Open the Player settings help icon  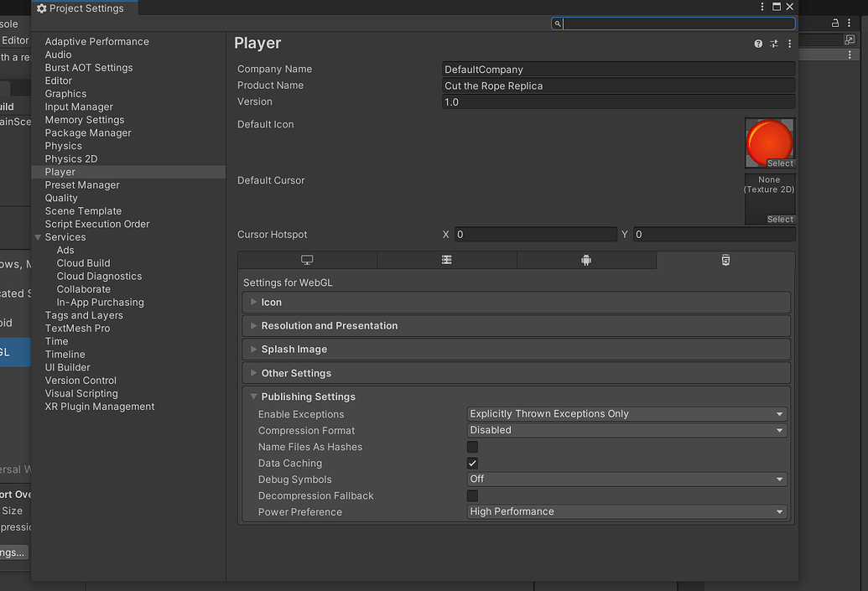758,44
